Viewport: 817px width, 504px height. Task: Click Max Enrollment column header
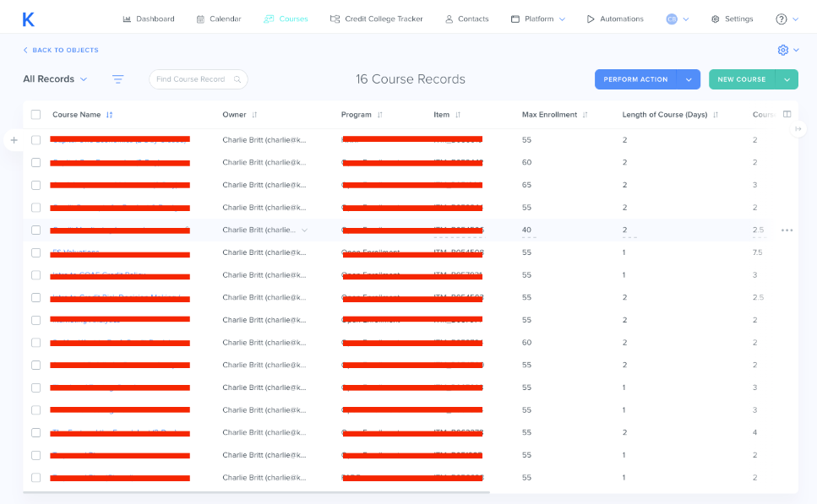click(x=550, y=115)
